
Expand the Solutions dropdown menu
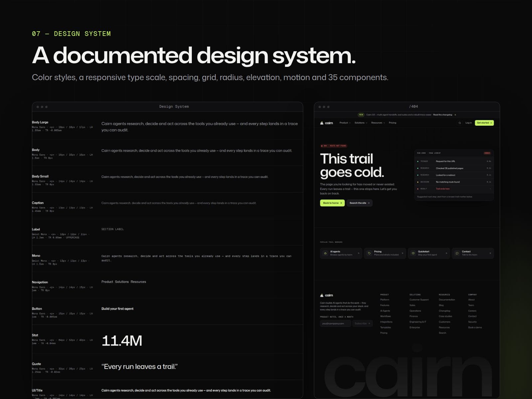(361, 123)
